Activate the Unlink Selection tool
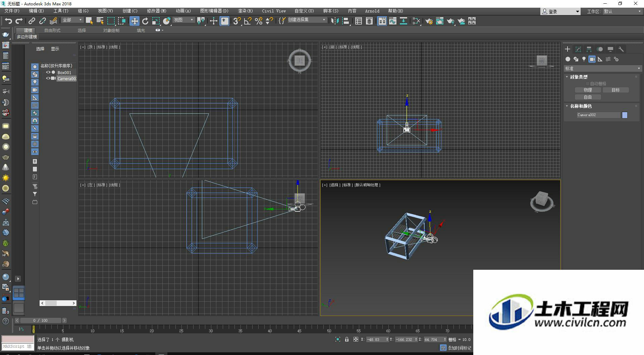This screenshot has width=644, height=355. coord(42,21)
